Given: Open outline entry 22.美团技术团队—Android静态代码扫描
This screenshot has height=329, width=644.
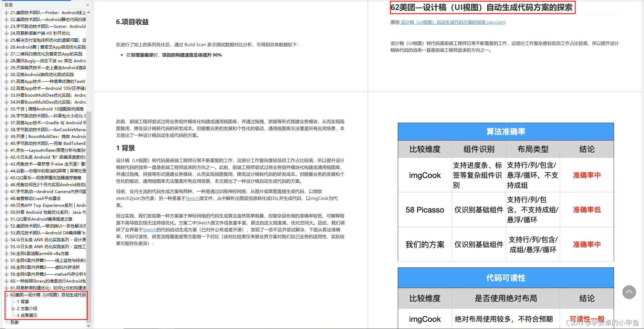Looking at the screenshot, I should tap(48, 20).
